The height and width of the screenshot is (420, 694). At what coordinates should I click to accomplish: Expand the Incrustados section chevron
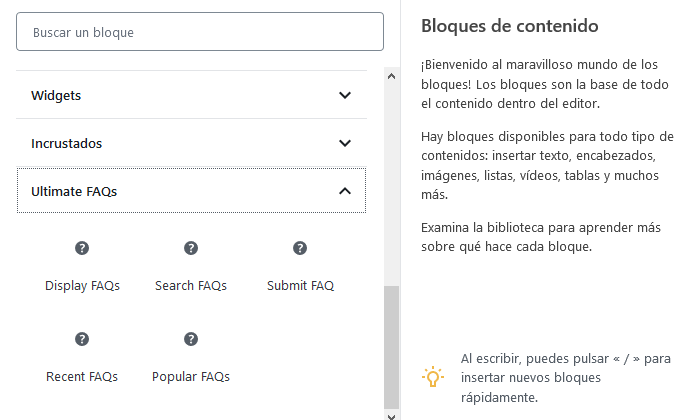coord(345,143)
